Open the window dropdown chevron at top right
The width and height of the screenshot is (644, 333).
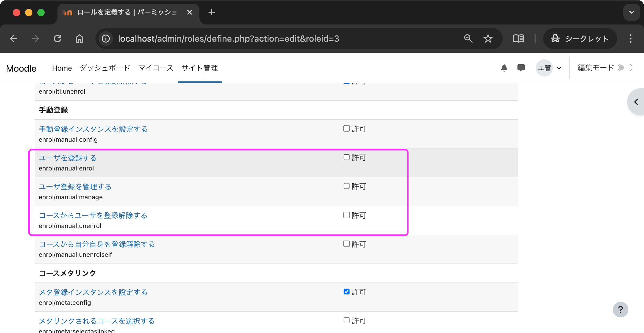pyautogui.click(x=631, y=12)
